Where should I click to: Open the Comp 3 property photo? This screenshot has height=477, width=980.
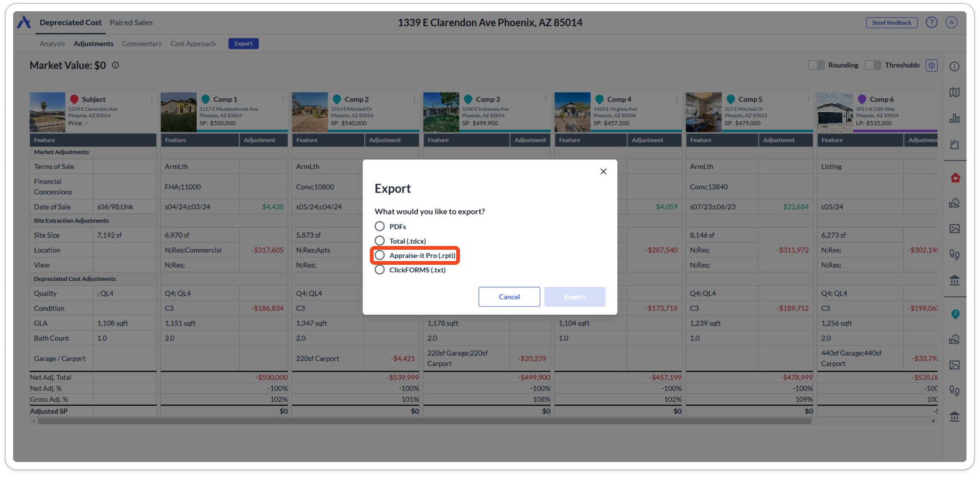tap(441, 112)
